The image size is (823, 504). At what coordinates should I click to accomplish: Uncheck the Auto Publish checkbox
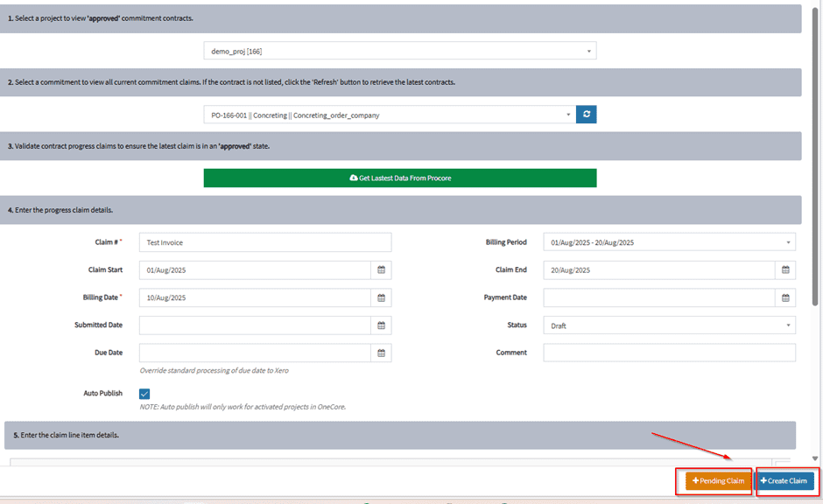[x=144, y=394]
